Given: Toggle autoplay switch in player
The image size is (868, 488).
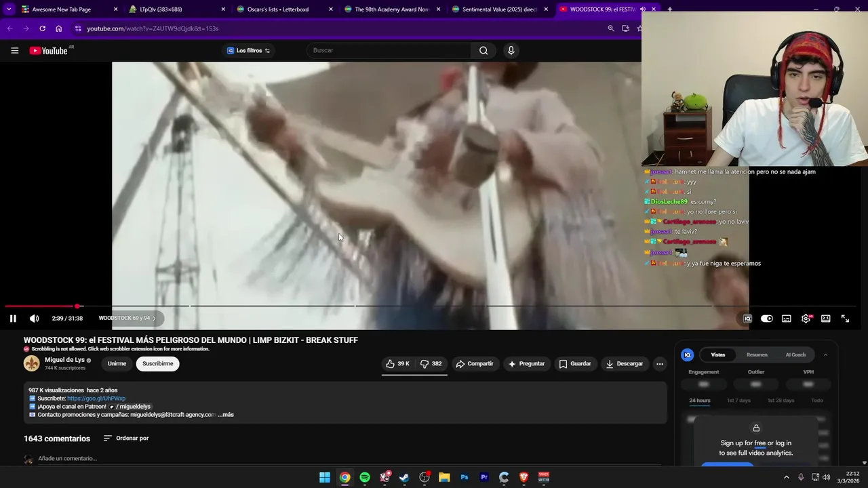Looking at the screenshot, I should (767, 319).
